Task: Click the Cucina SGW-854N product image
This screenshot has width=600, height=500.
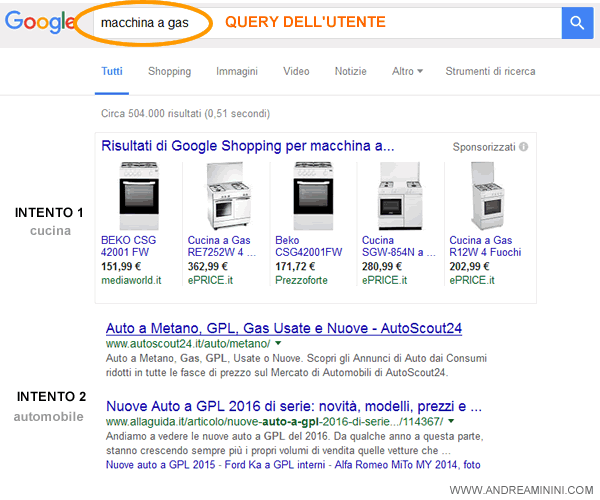Action: 400,195
